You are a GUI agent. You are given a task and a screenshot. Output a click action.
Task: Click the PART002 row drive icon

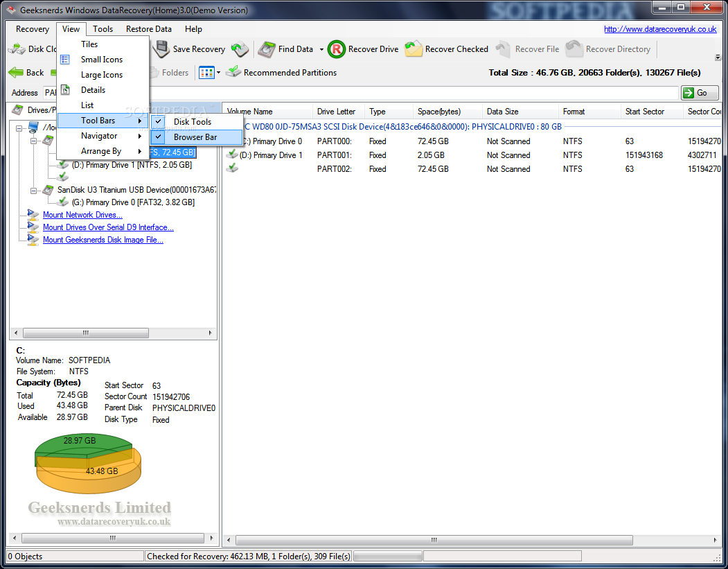tap(232, 168)
